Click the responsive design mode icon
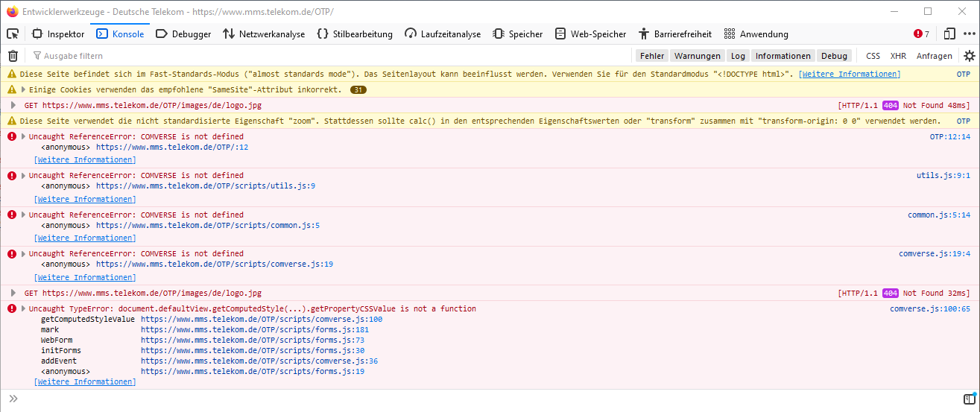 click(x=949, y=34)
